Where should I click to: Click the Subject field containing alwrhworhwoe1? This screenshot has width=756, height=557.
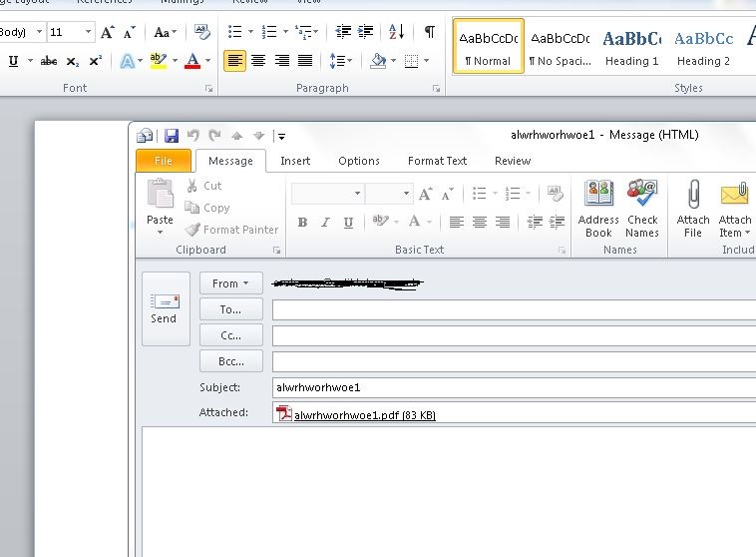514,387
